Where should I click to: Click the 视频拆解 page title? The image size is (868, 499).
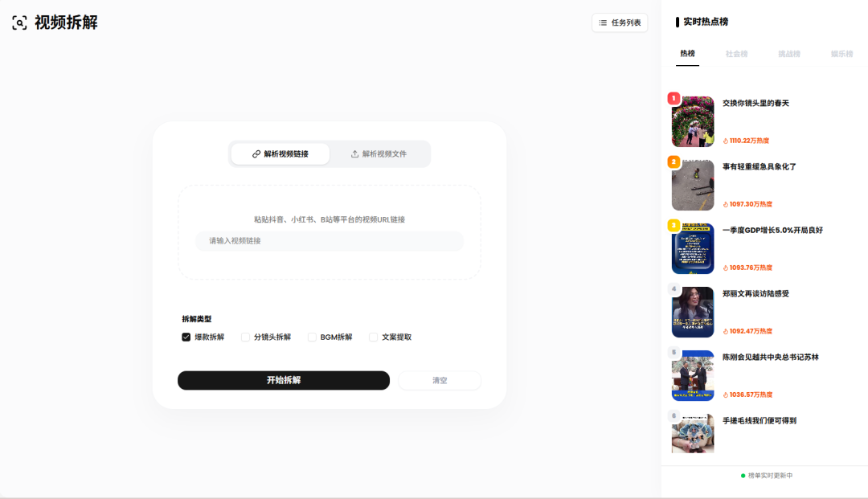click(x=66, y=22)
